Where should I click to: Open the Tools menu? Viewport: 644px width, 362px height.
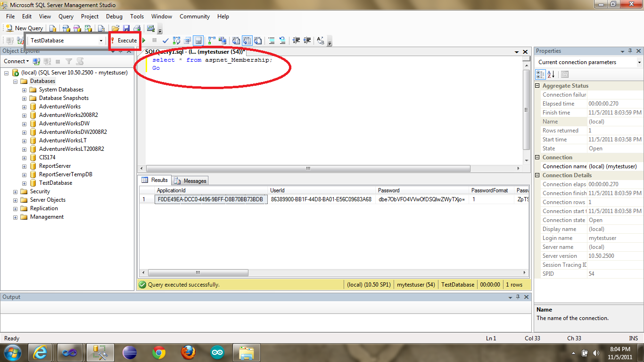pos(137,16)
